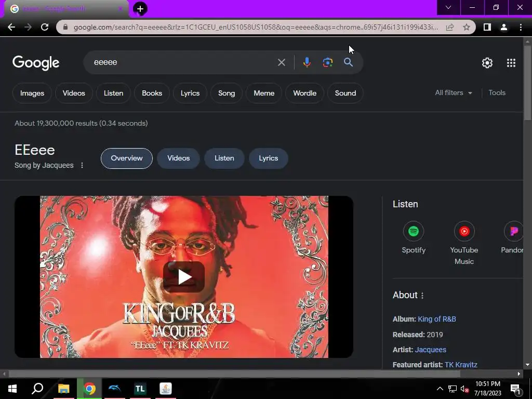This screenshot has width=532, height=399.
Task: Open Windows taskbar search
Action: tap(37, 389)
